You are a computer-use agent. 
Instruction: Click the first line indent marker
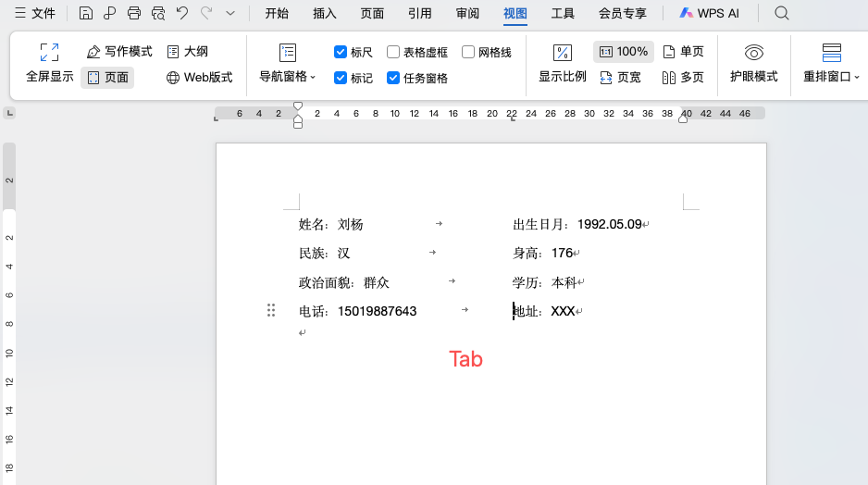(x=298, y=106)
